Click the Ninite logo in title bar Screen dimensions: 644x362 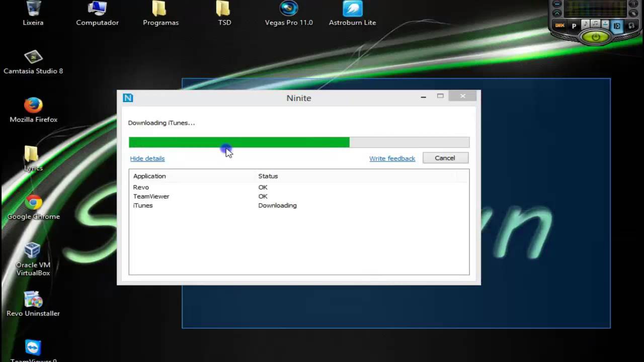(x=128, y=98)
